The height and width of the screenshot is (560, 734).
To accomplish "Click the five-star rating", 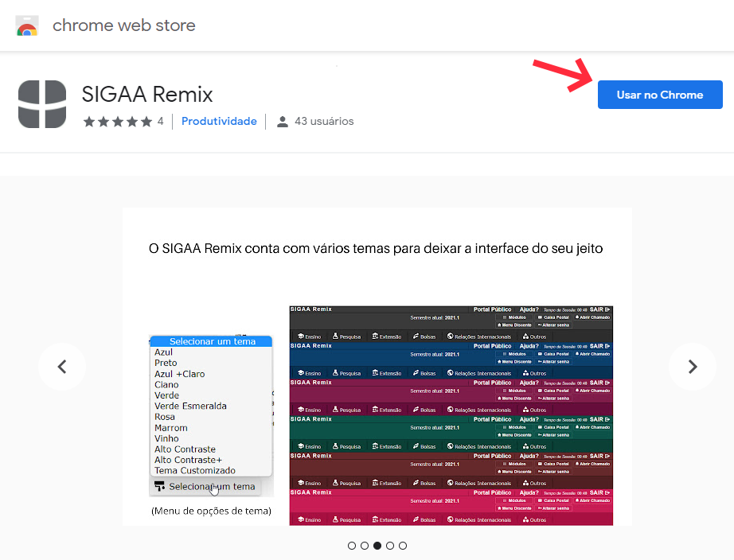I will (118, 122).
